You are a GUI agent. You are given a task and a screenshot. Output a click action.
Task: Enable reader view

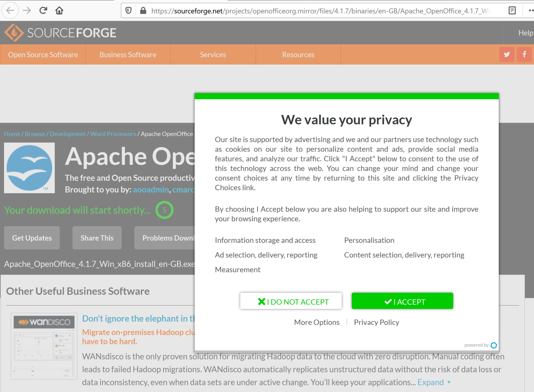[512, 10]
